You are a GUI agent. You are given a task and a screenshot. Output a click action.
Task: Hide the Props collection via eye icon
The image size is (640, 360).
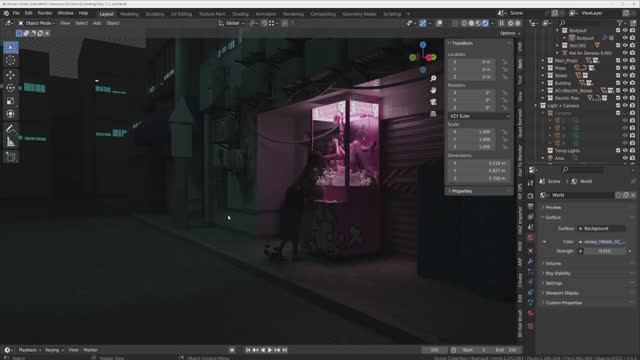[625, 68]
